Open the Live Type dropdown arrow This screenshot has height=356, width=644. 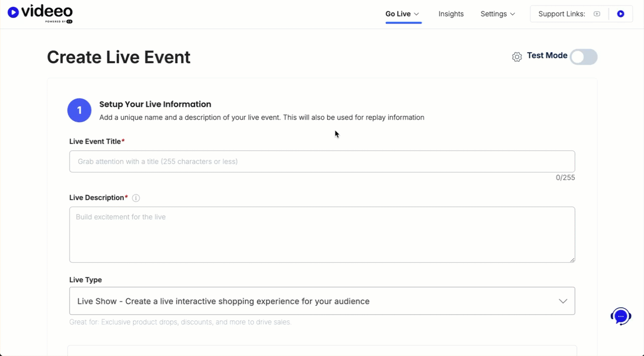coord(563,301)
